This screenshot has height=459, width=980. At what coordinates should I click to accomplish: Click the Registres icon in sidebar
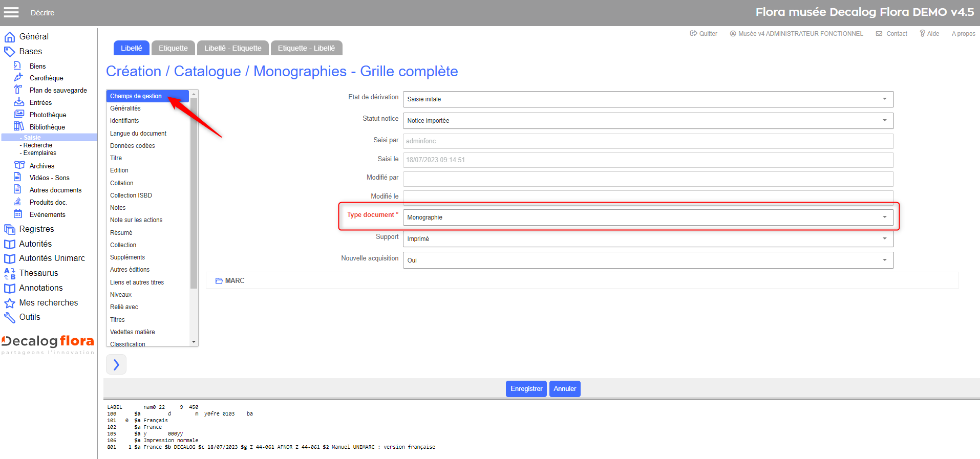(9, 229)
